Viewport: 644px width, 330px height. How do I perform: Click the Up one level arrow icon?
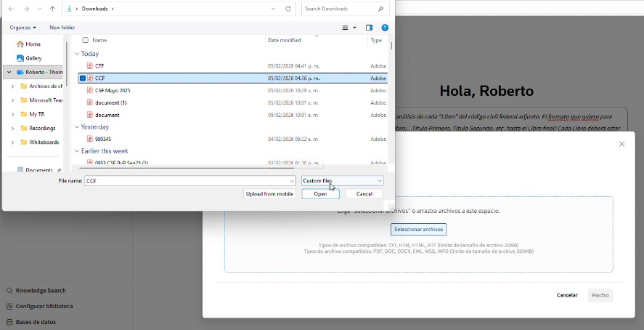(52, 9)
